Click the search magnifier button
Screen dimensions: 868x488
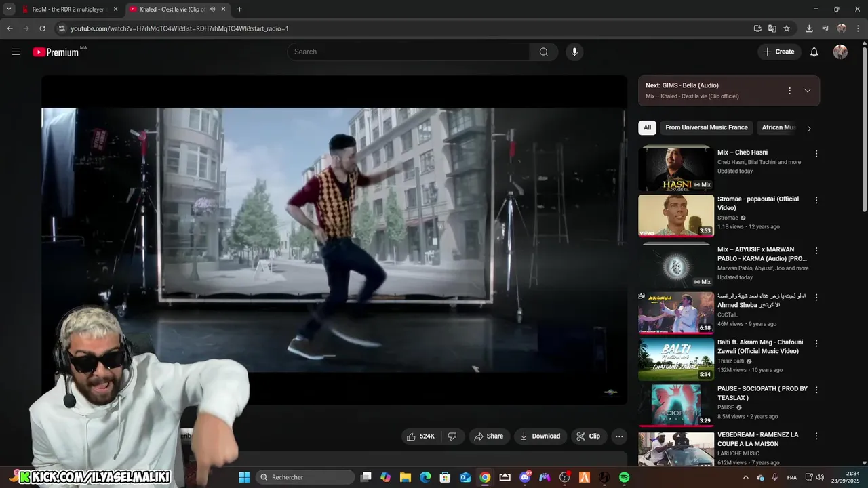pyautogui.click(x=544, y=52)
